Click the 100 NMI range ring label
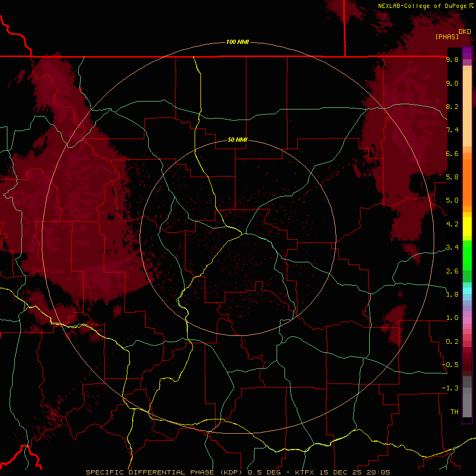 pyautogui.click(x=237, y=42)
